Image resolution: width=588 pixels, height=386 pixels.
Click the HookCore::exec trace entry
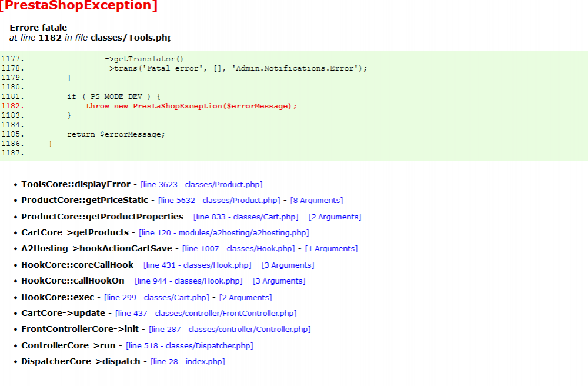click(x=58, y=297)
